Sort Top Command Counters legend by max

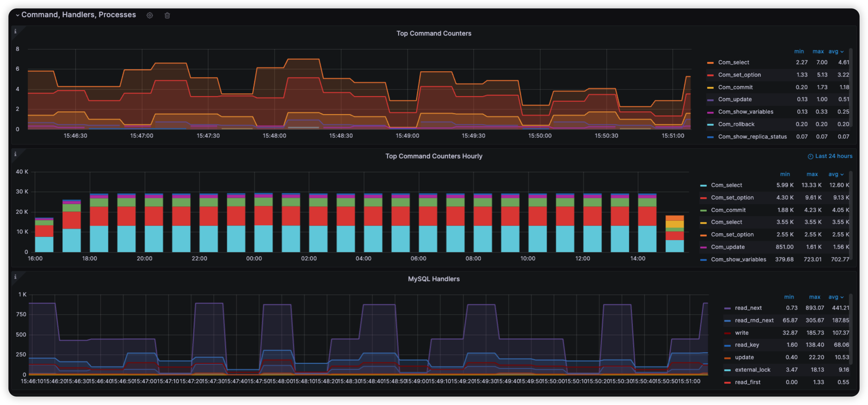point(818,51)
